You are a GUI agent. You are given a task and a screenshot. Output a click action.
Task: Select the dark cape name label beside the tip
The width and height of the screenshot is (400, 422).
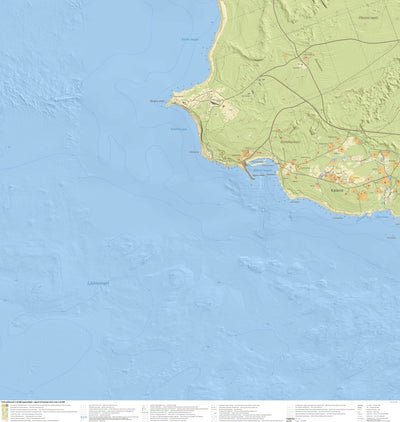click(157, 101)
